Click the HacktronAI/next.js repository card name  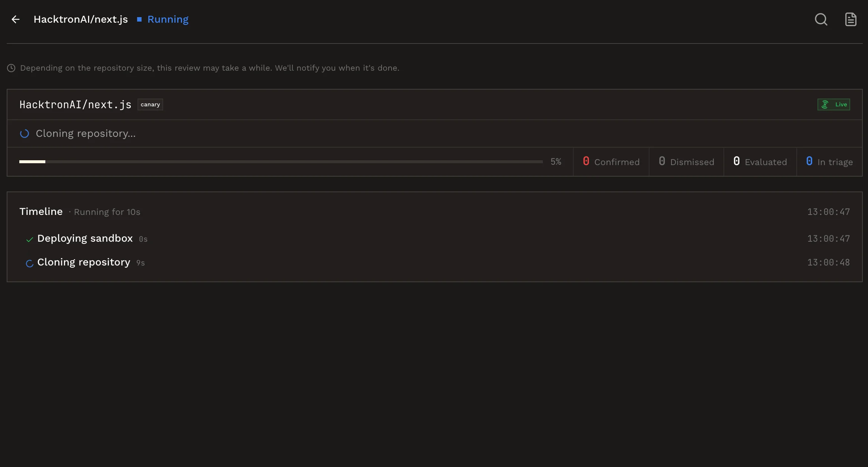(75, 105)
